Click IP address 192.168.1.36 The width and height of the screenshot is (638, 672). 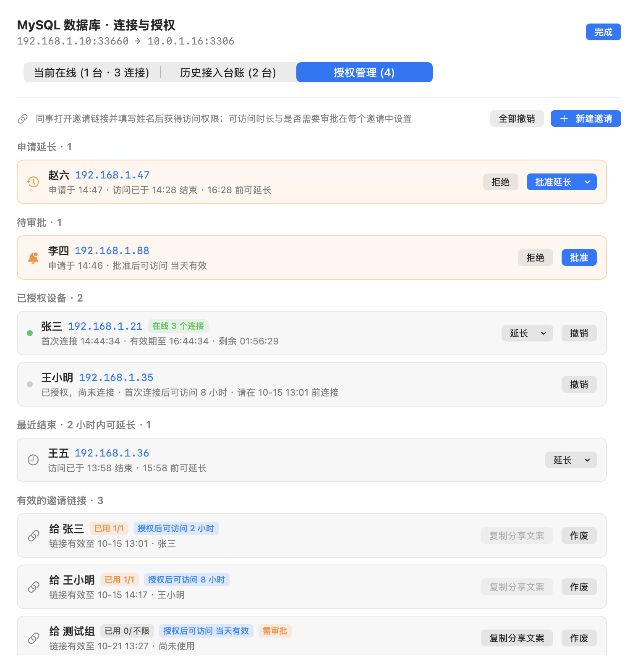[112, 453]
